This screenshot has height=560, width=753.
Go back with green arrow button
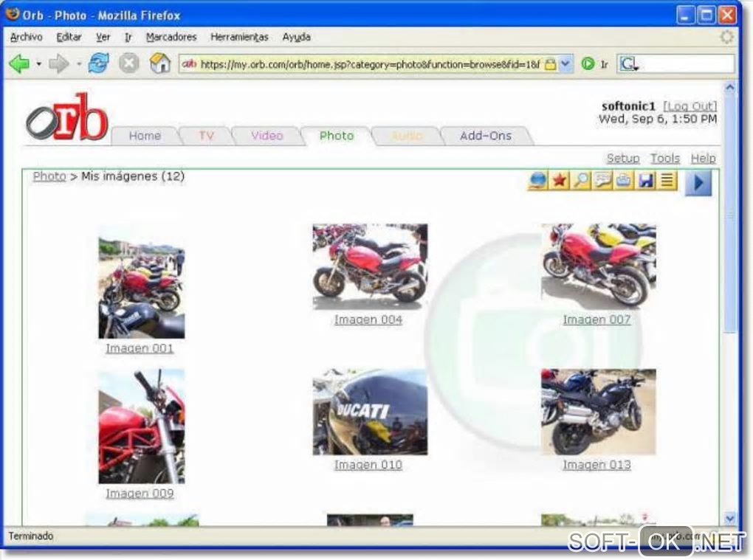pos(20,63)
